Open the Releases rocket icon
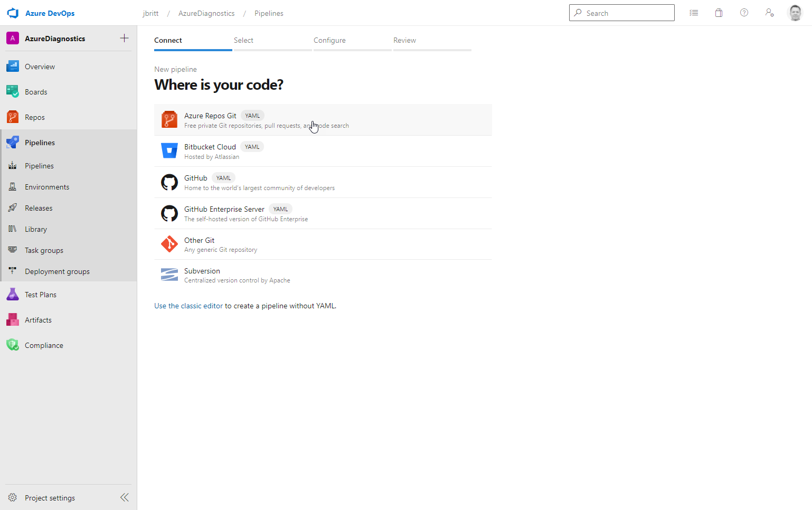 point(13,208)
